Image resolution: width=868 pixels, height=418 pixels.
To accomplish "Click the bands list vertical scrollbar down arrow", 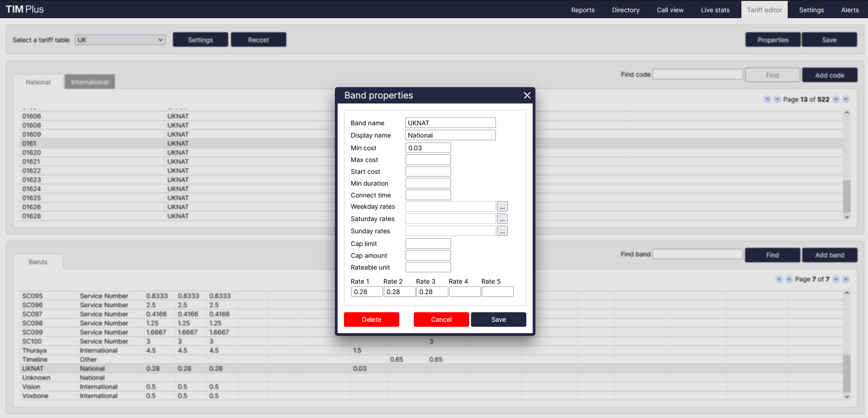I will pyautogui.click(x=847, y=396).
